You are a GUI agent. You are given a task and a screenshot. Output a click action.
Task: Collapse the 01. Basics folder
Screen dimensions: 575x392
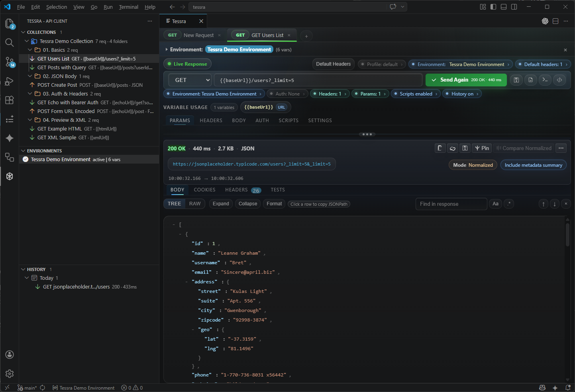30,50
